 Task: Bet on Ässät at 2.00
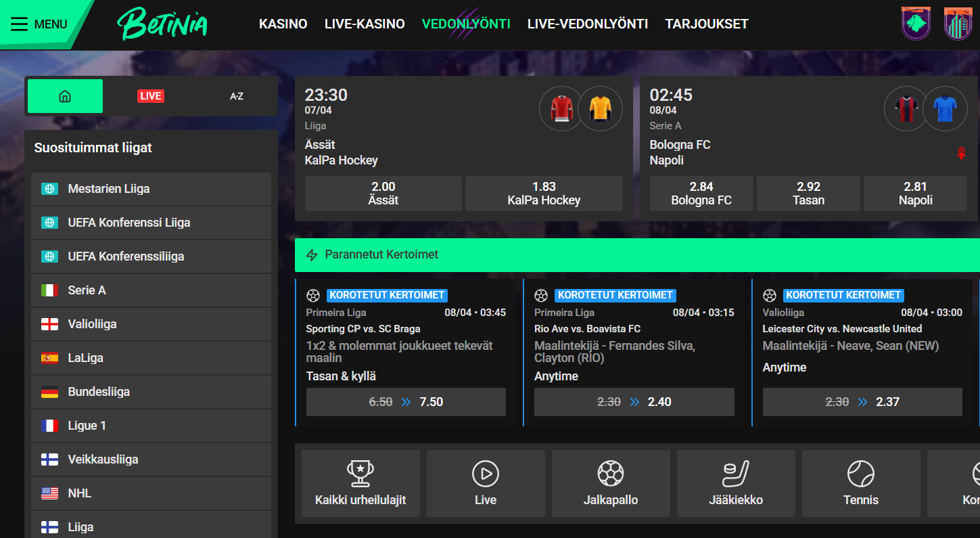383,194
